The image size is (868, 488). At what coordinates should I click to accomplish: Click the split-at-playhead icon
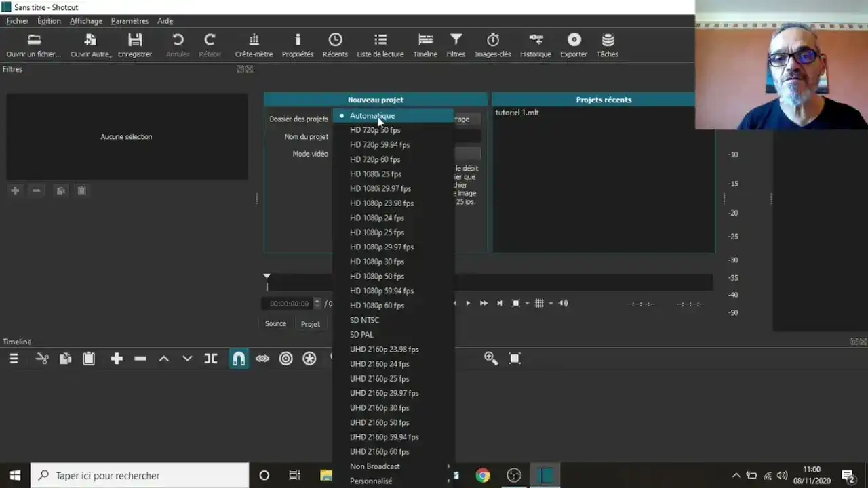click(210, 359)
